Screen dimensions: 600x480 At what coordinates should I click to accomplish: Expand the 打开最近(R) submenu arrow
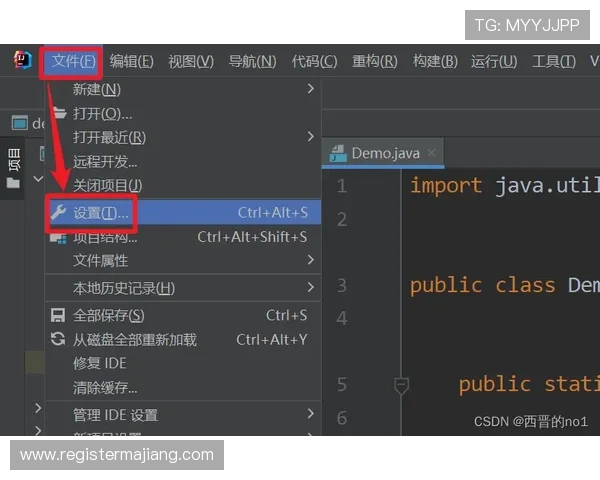(311, 137)
